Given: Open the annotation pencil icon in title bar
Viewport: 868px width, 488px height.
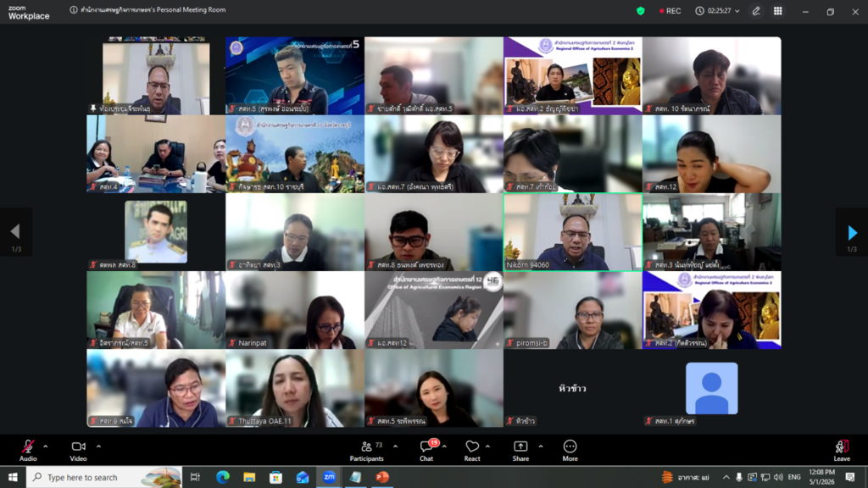Looking at the screenshot, I should (x=755, y=10).
